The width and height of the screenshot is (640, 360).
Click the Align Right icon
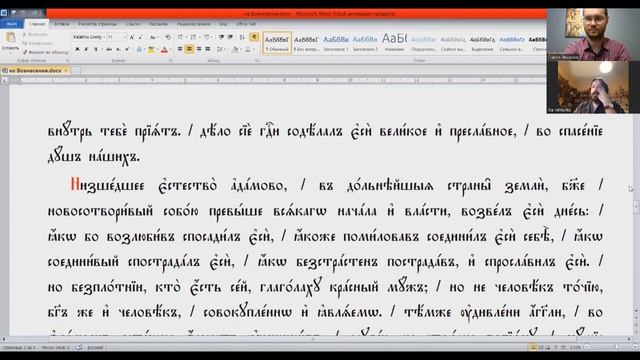198,49
